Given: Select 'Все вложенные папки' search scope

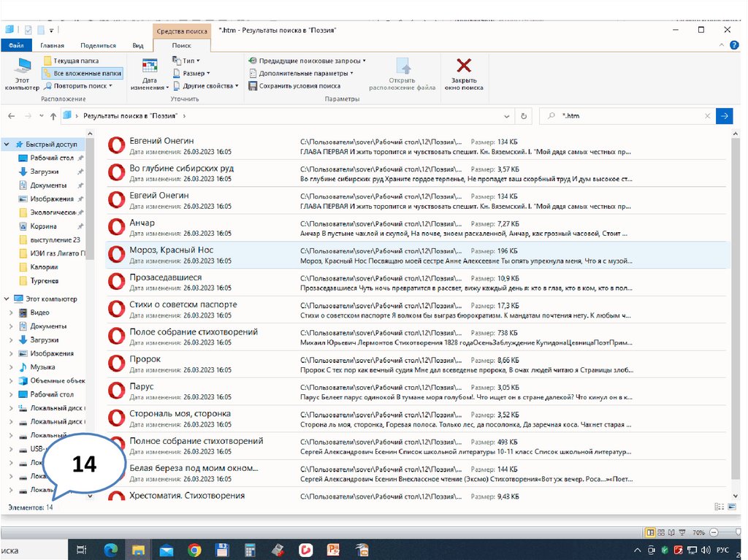Looking at the screenshot, I should click(82, 74).
